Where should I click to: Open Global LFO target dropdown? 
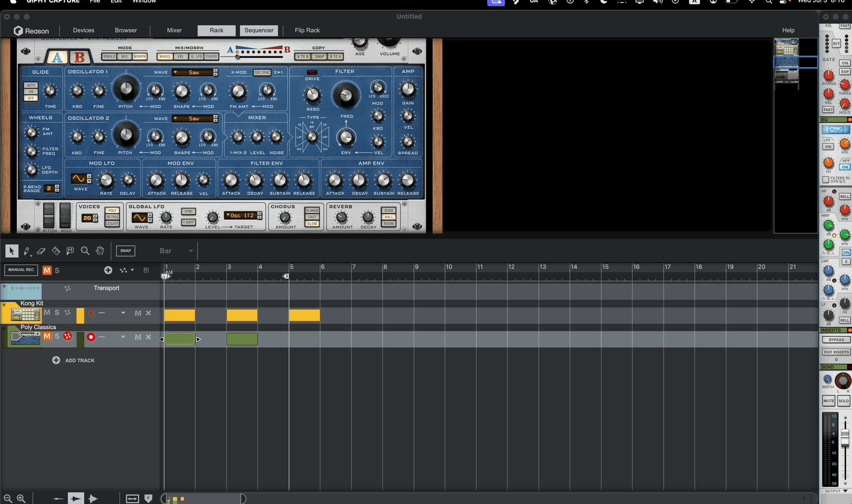click(x=243, y=216)
